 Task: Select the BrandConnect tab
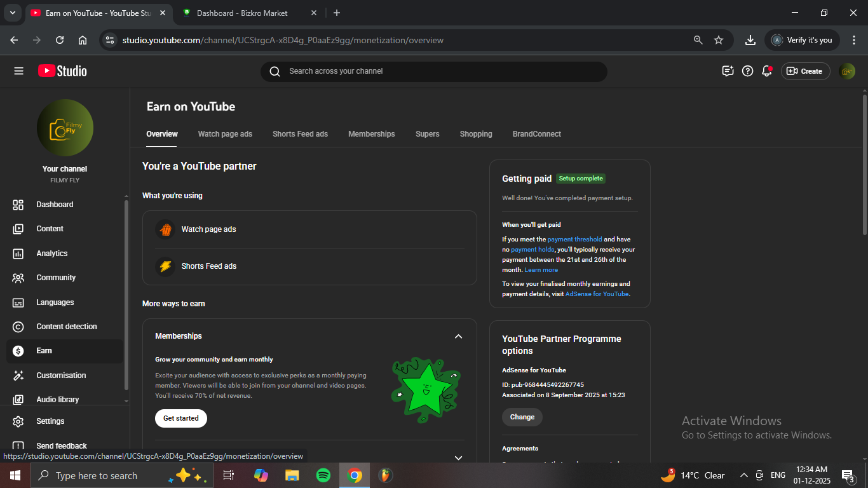tap(536, 134)
